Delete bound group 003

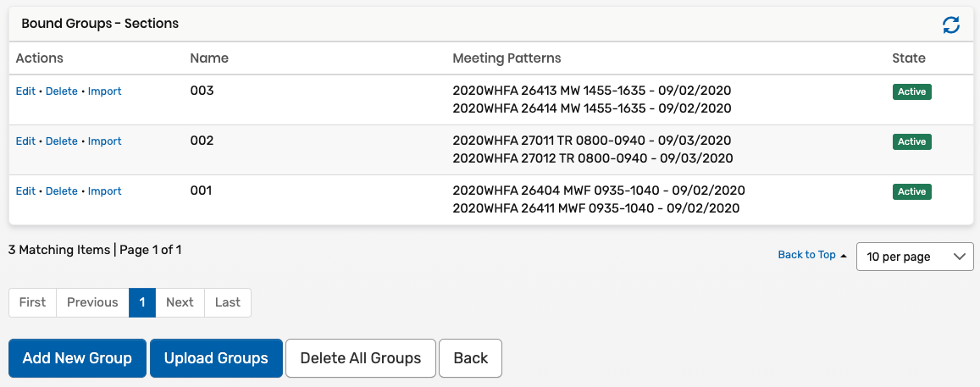coord(62,91)
